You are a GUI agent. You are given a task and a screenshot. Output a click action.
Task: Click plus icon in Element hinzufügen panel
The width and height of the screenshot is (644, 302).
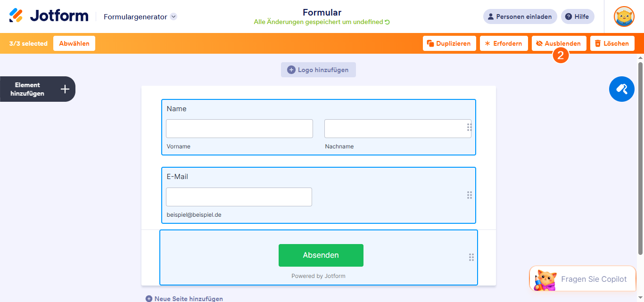tap(65, 89)
